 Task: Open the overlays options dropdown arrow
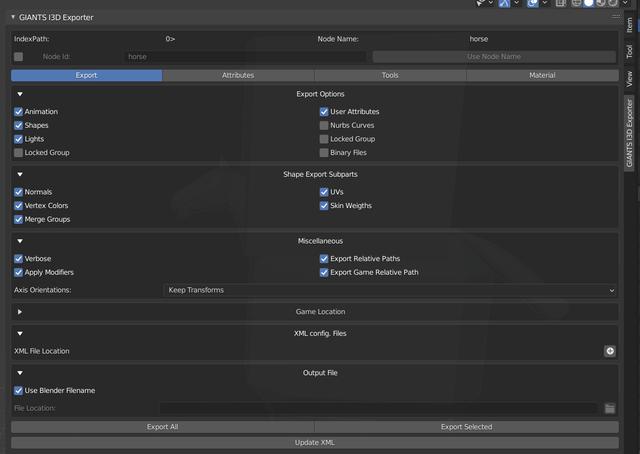pos(544,3)
